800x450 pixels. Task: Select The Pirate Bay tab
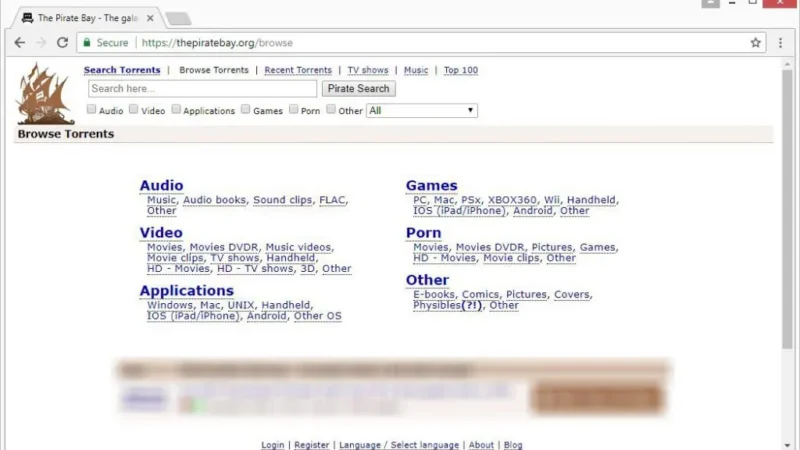pyautogui.click(x=88, y=18)
